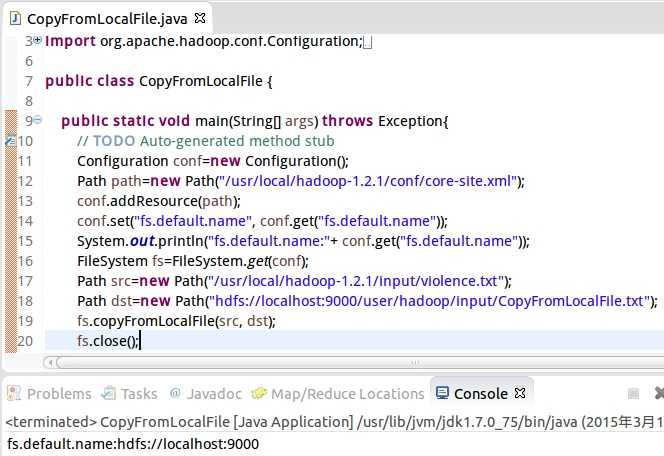Click console output "fs.default.name:hdfs://localhost:9000"

(x=133, y=444)
